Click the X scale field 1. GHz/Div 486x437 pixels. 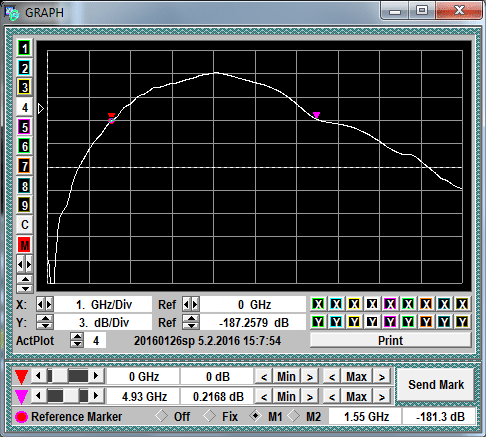[x=103, y=304]
